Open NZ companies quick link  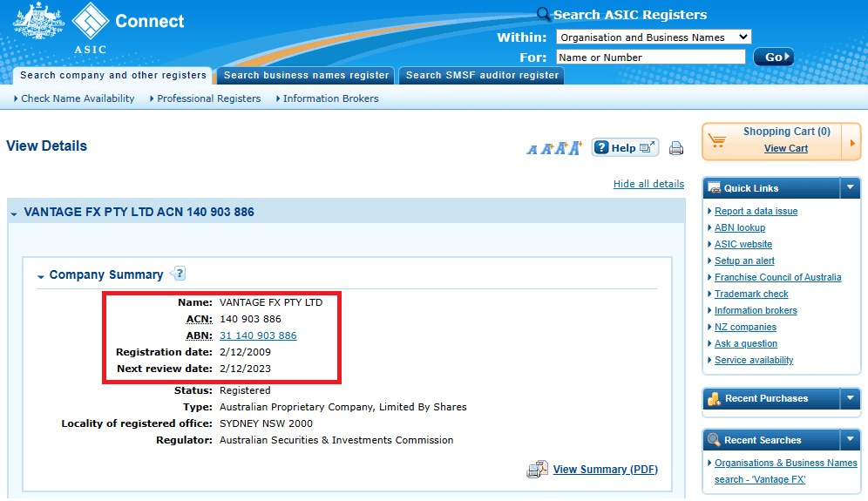745,327
